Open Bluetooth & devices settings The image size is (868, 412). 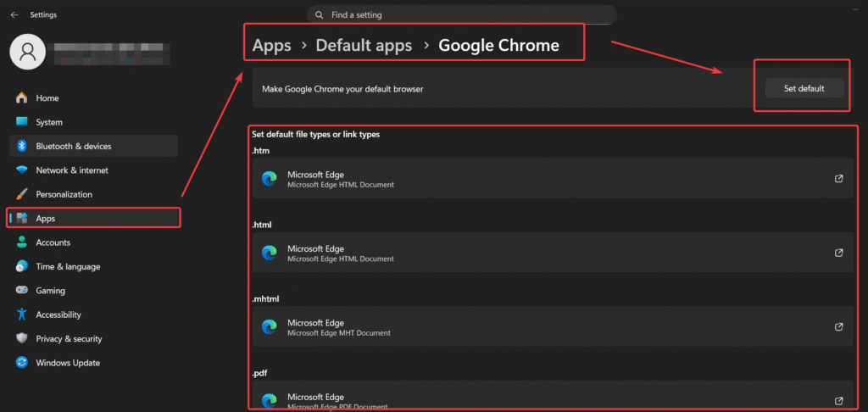click(73, 146)
